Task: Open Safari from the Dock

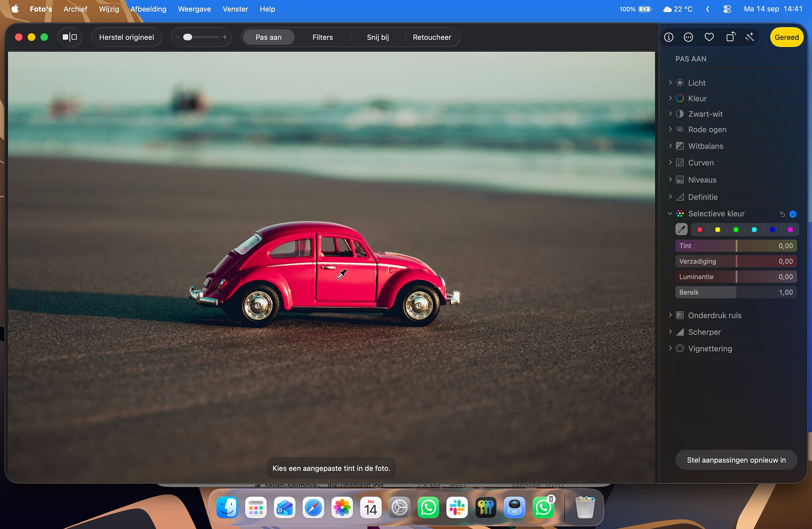Action: pyautogui.click(x=313, y=507)
